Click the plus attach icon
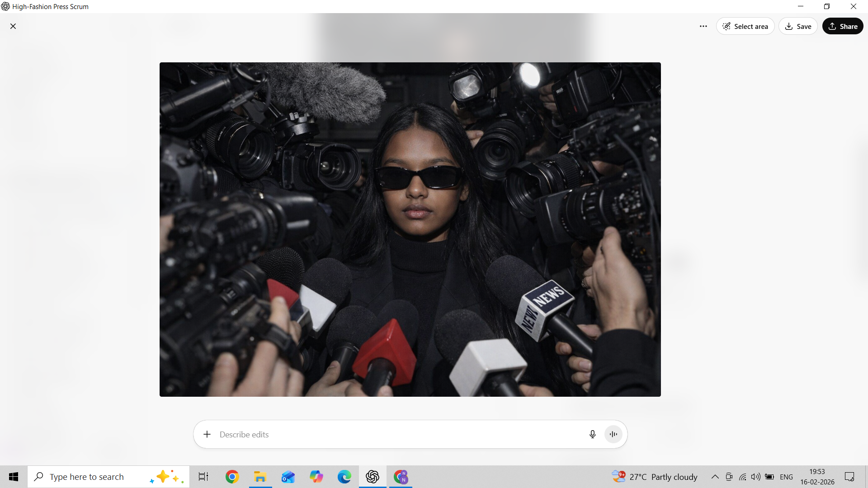Image resolution: width=868 pixels, height=488 pixels. pos(207,434)
